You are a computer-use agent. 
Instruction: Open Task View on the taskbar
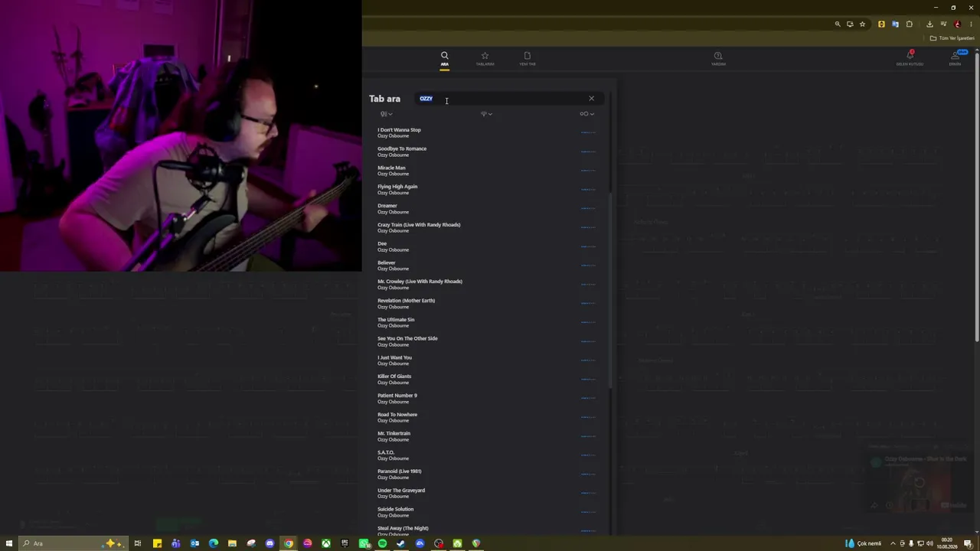pyautogui.click(x=138, y=543)
